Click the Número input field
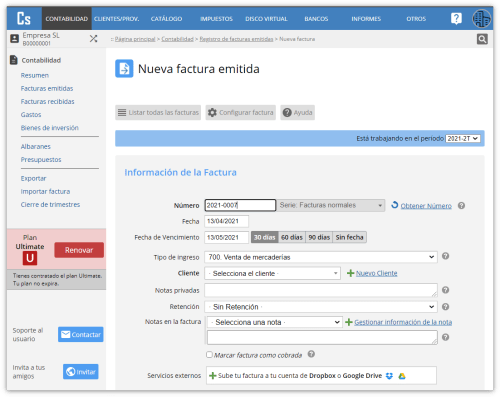500x397 pixels. [x=240, y=205]
